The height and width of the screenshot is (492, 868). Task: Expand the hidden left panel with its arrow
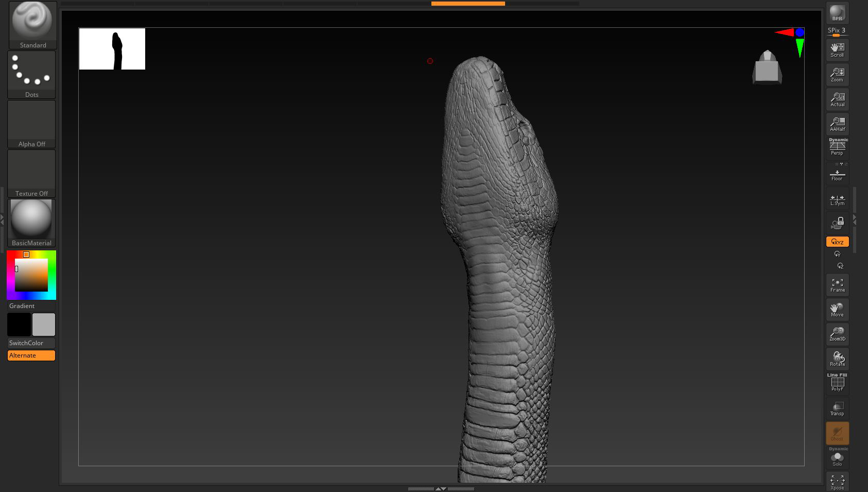tap(3, 219)
